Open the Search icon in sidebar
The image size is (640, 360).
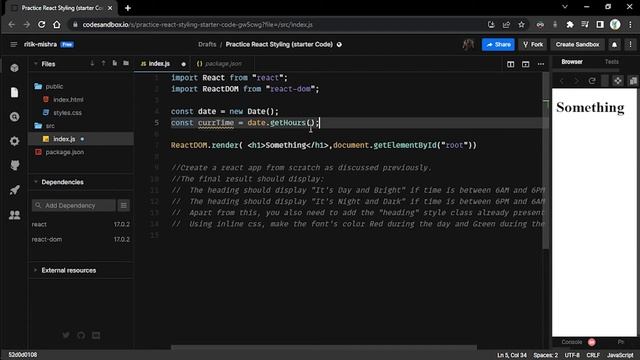[x=14, y=117]
